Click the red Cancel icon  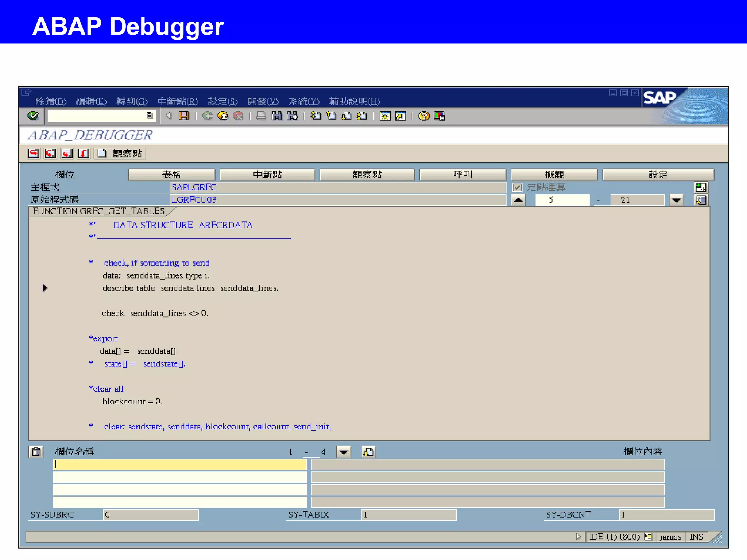point(238,116)
